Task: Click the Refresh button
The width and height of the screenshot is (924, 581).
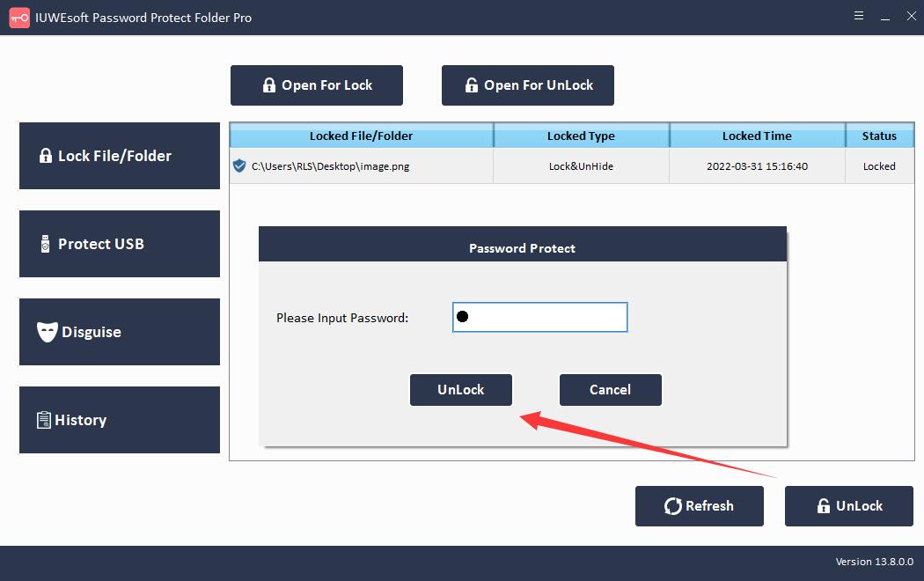Action: tap(699, 505)
